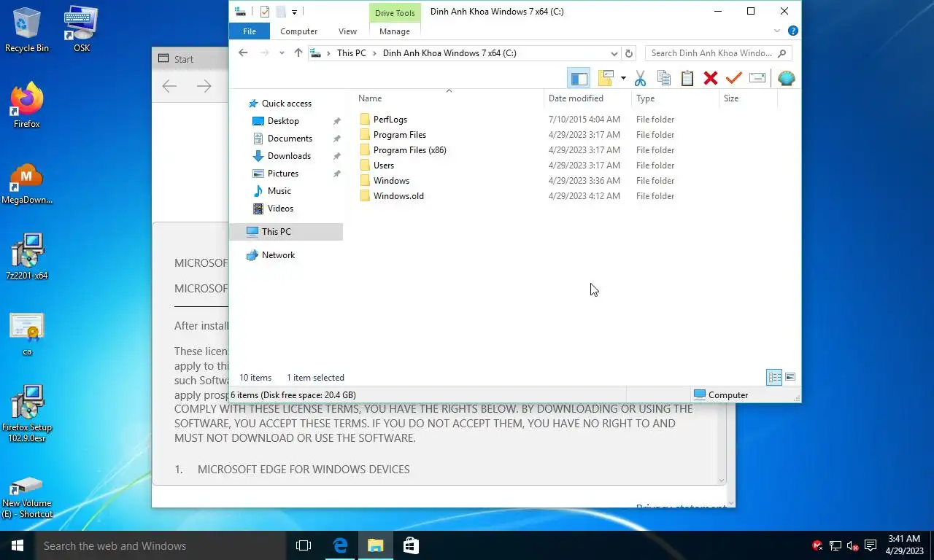Open the File ribbon tab

(250, 31)
